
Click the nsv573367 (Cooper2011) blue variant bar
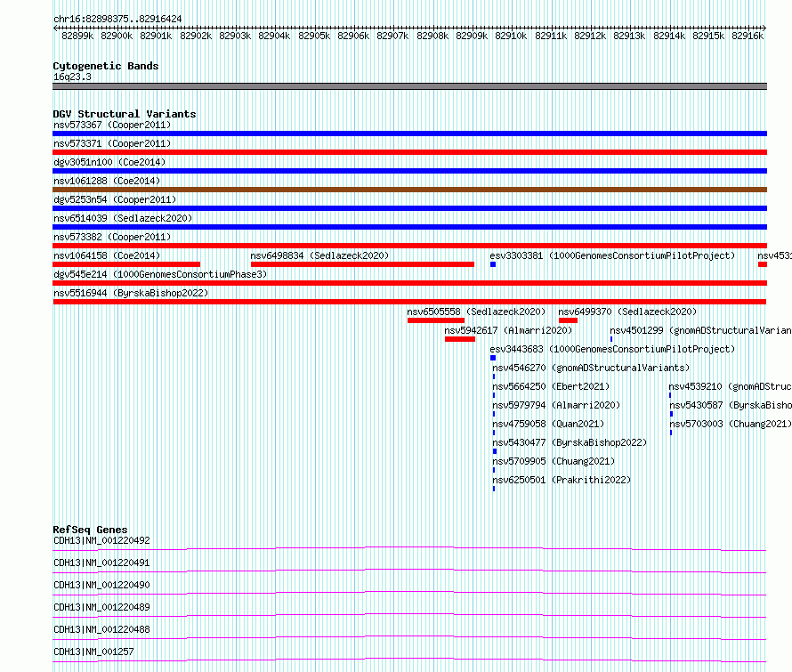click(409, 134)
